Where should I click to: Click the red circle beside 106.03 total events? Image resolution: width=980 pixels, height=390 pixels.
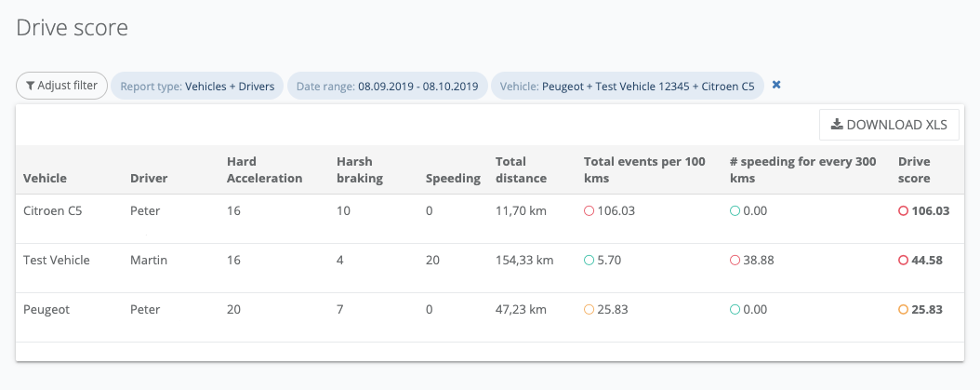tap(589, 211)
